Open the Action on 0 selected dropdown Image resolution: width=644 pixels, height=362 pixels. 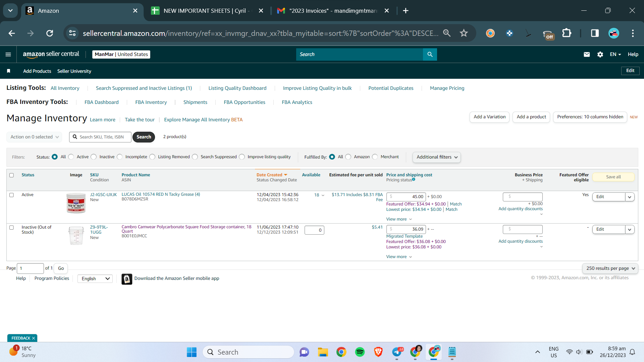[x=34, y=137]
